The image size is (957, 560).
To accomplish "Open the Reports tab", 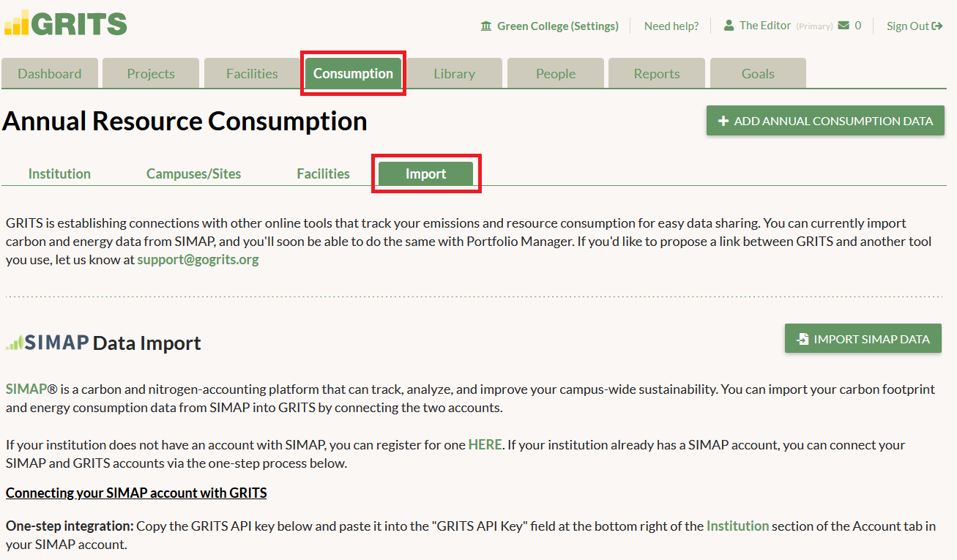I will pos(657,73).
